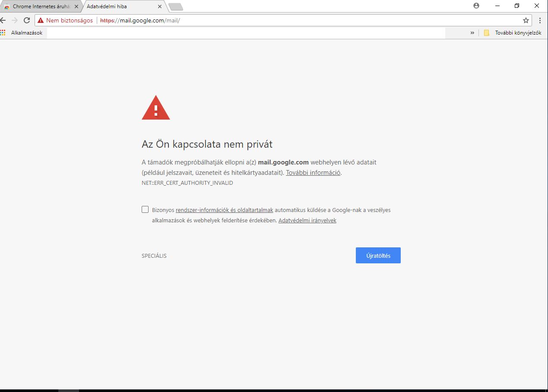
Task: Open the 'További információ' link
Action: [x=314, y=173]
